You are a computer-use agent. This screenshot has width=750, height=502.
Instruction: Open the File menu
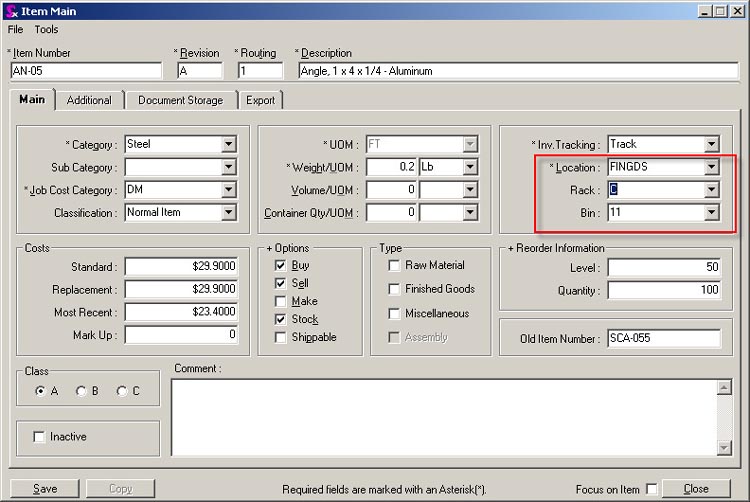15,30
